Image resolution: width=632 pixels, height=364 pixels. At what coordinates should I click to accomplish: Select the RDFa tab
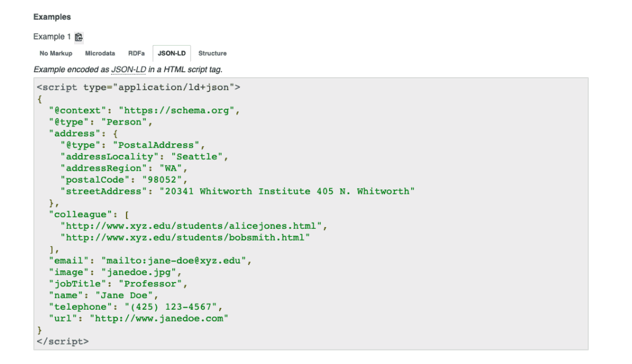coord(136,53)
